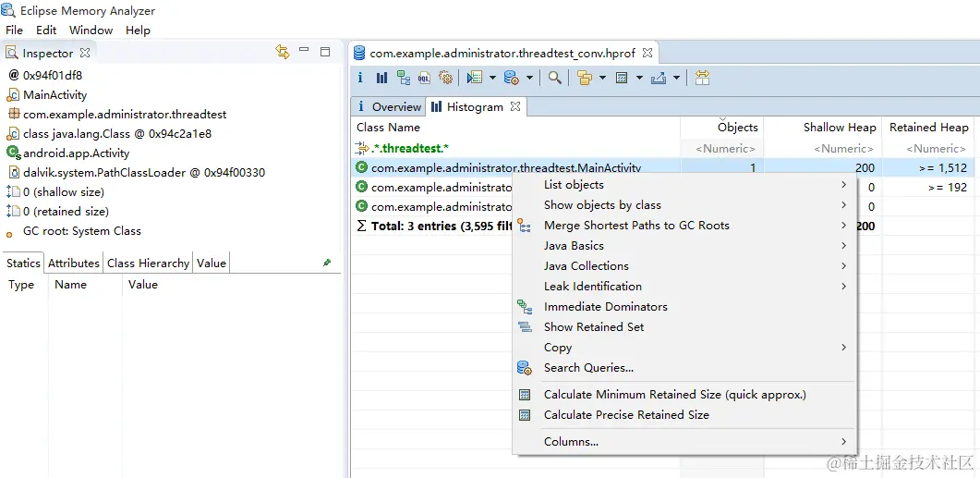Expand the List objects submenu

tap(843, 185)
